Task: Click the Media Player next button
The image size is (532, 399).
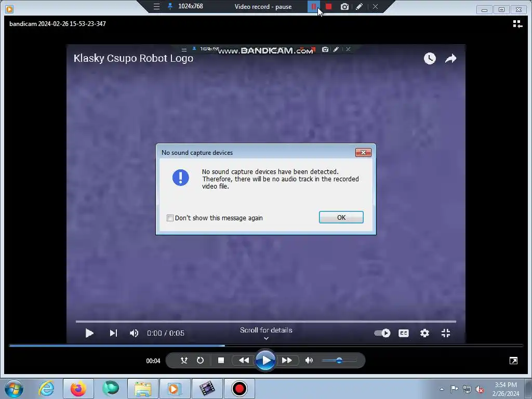Action: pyautogui.click(x=287, y=361)
